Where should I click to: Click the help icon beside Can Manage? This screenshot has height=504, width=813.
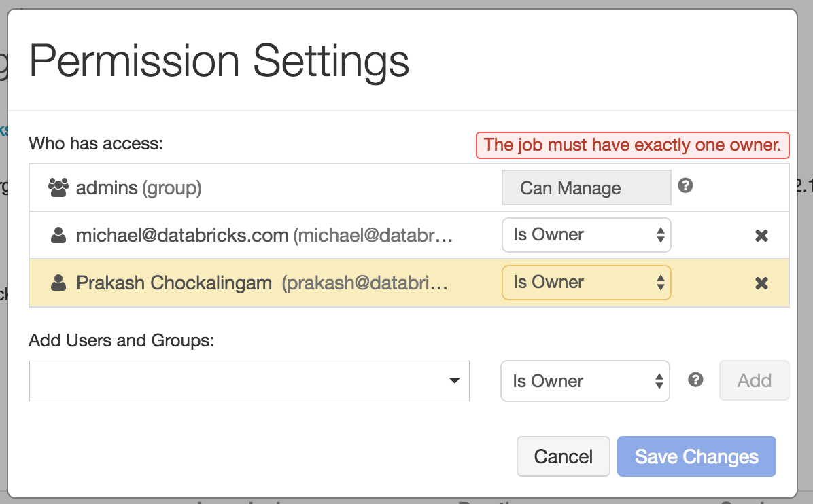click(685, 185)
